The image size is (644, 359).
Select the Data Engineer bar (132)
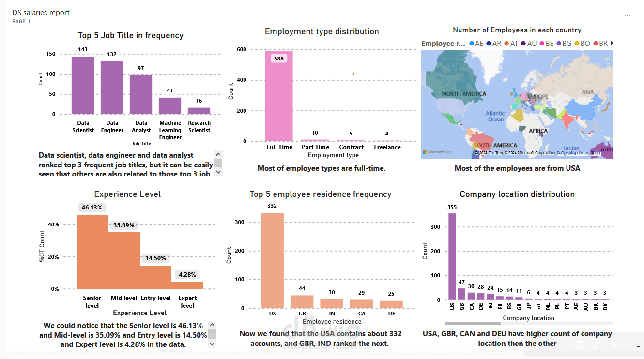coord(112,88)
